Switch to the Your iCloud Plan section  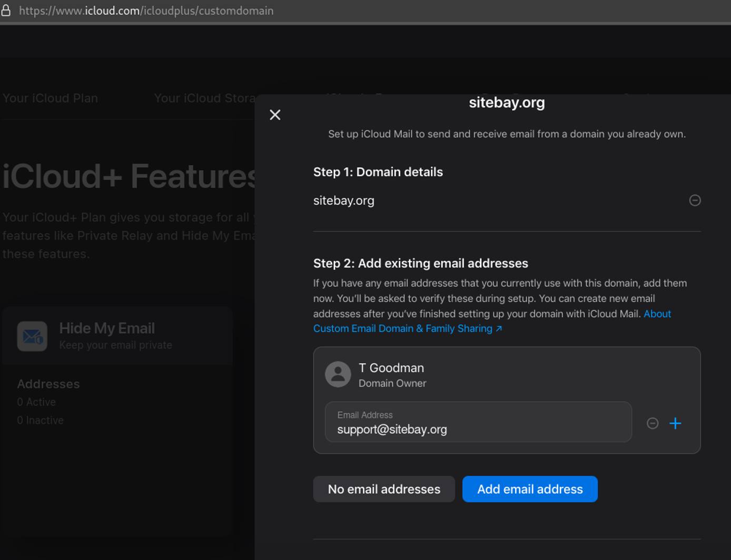(x=50, y=98)
